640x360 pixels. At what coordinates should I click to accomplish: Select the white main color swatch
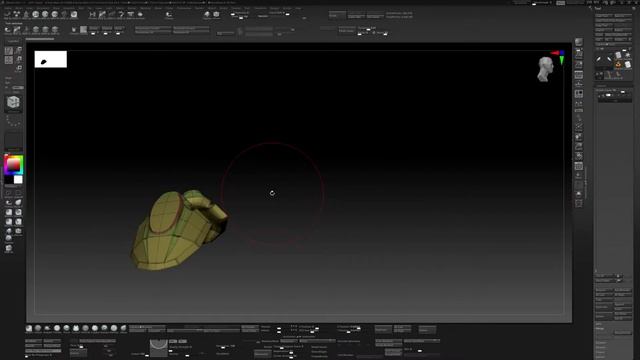[18, 180]
